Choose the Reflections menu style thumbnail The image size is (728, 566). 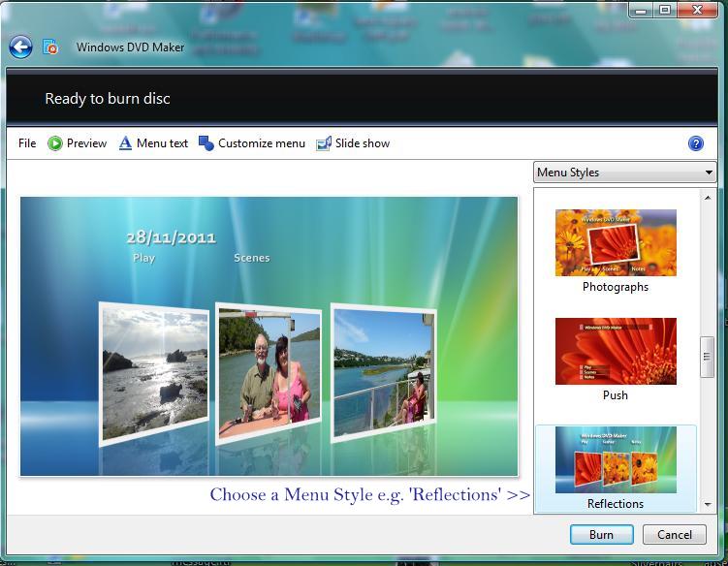[616, 459]
